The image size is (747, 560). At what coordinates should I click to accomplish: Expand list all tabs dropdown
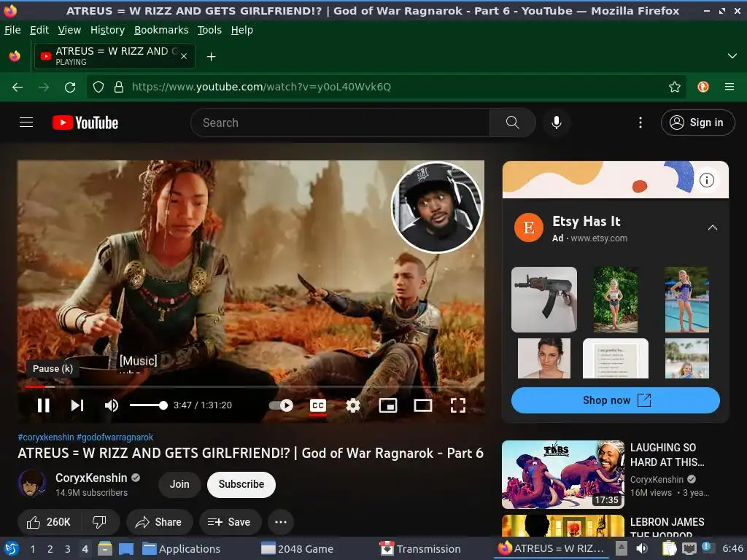coord(732,56)
